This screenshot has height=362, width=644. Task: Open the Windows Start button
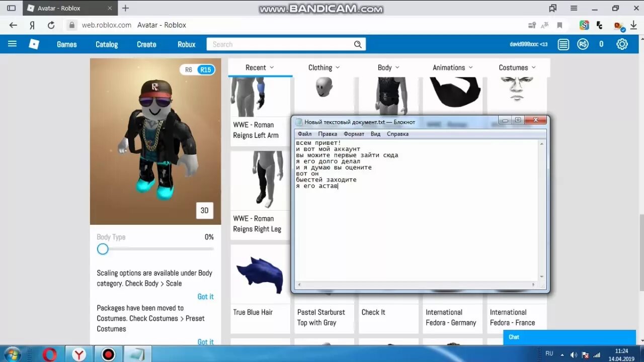pyautogui.click(x=13, y=354)
